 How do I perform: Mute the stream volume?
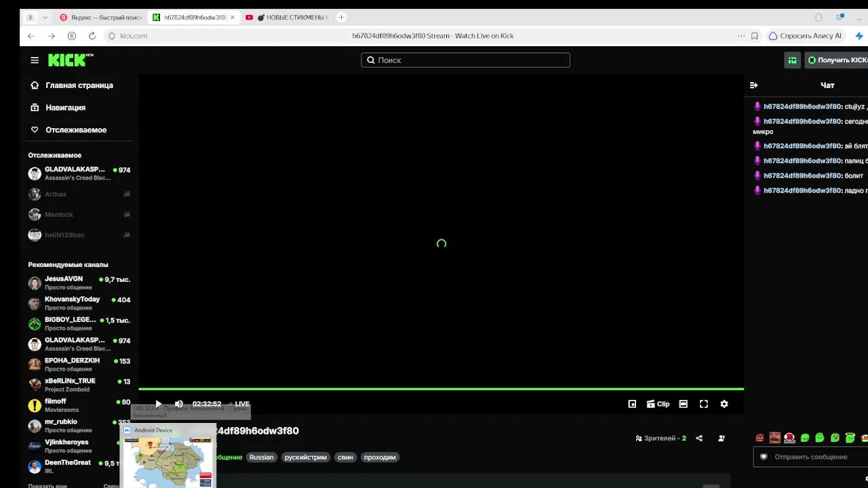(179, 404)
